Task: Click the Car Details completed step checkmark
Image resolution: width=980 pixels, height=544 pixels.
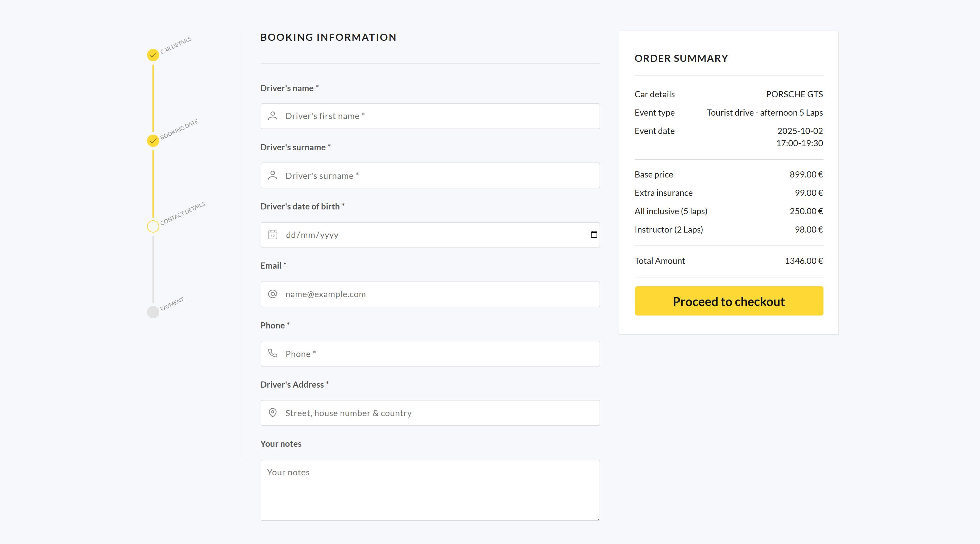Action: tap(153, 55)
